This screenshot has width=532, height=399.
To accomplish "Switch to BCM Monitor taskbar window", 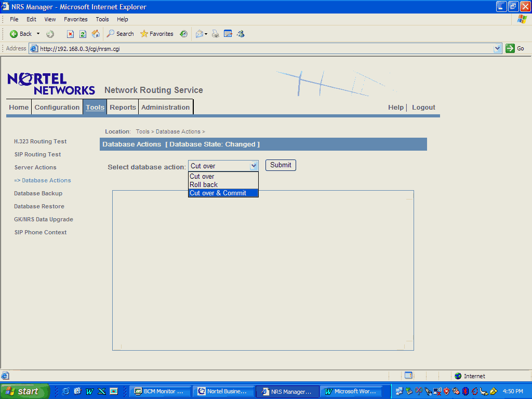I will click(160, 392).
